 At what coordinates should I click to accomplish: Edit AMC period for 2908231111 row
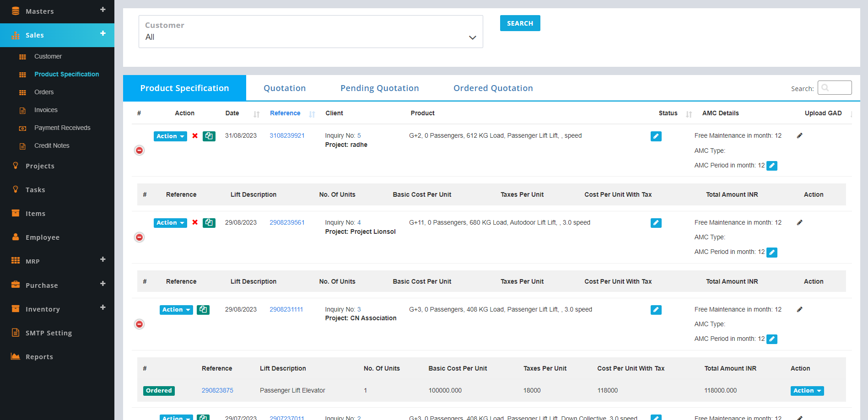click(772, 339)
